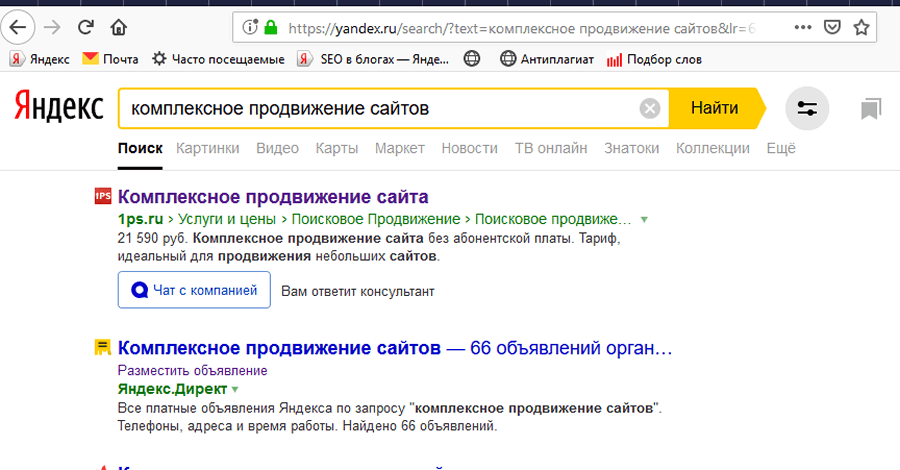
Task: Click the yellow Direct icon by second result
Action: pyautogui.click(x=103, y=347)
